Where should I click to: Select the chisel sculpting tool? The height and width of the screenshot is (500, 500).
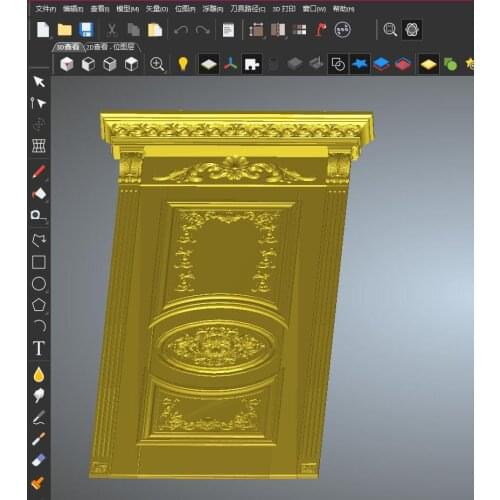coord(39,439)
